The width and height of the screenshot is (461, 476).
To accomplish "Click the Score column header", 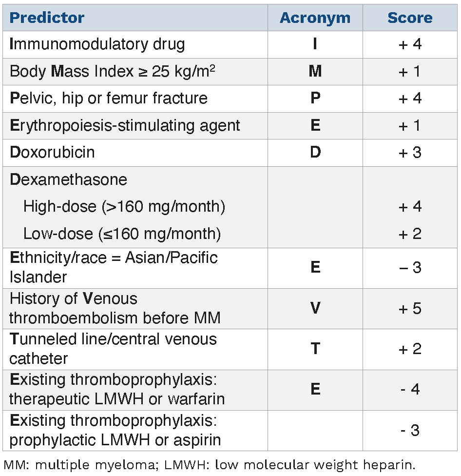I will (x=410, y=18).
